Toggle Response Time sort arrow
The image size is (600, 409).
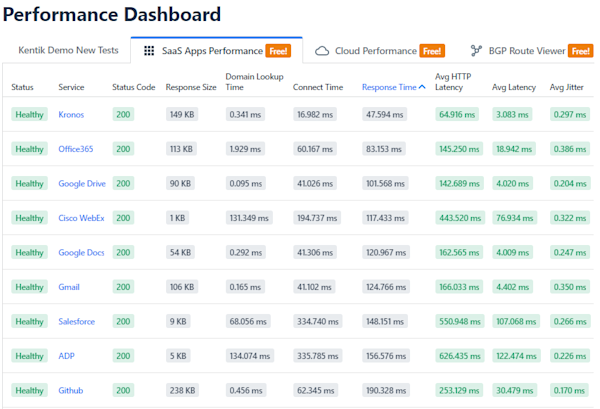(x=422, y=87)
